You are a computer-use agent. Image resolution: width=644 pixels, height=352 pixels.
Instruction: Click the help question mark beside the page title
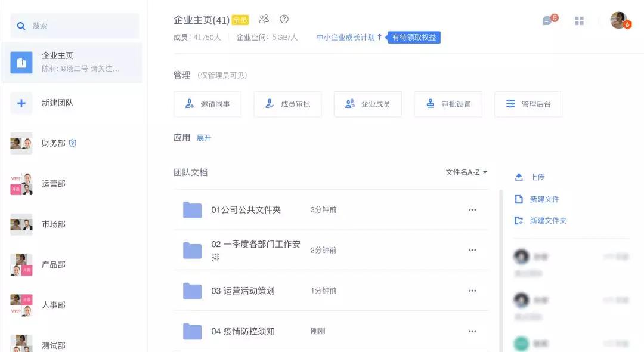pyautogui.click(x=284, y=19)
